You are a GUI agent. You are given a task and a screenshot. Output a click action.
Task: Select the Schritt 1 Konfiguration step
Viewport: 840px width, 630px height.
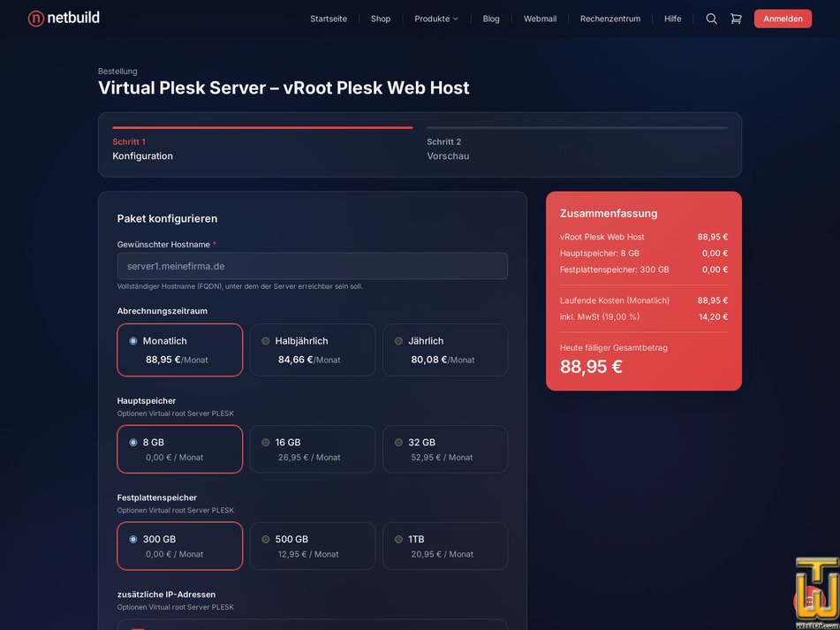(x=262, y=145)
